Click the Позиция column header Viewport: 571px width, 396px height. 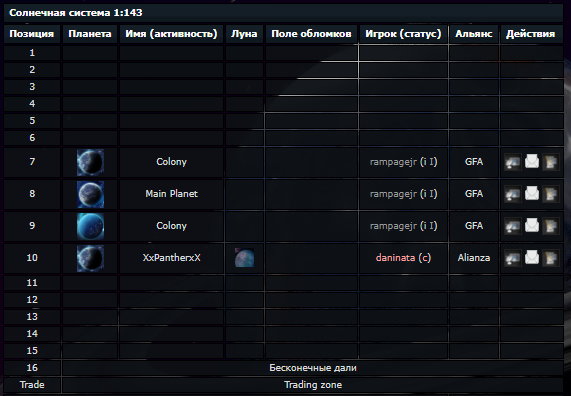pos(32,34)
